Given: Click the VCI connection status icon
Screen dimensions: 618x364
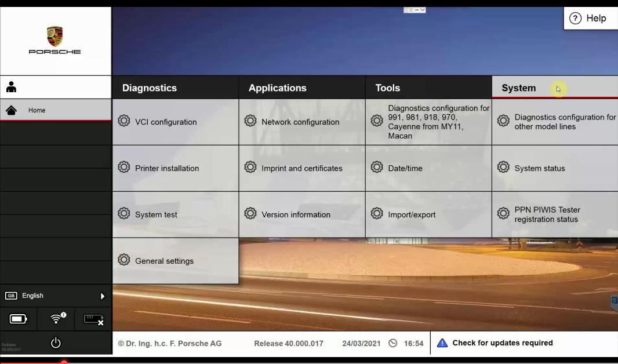Looking at the screenshot, I should (x=93, y=319).
